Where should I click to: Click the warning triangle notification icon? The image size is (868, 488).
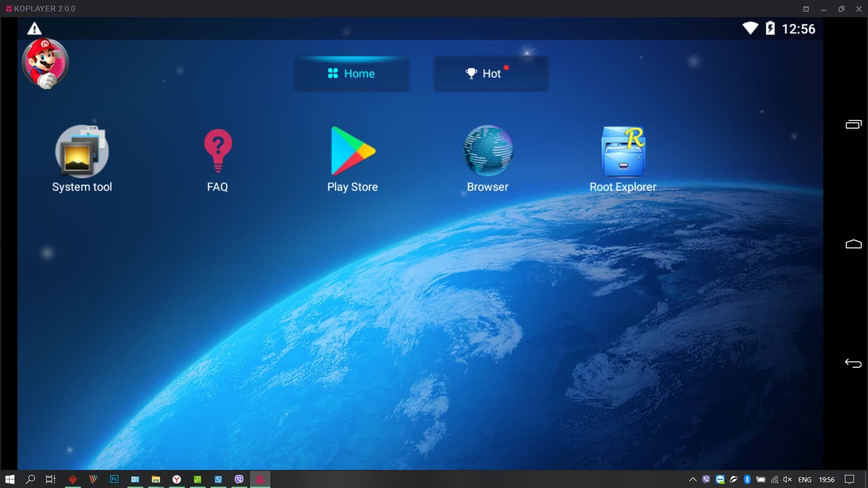coord(34,29)
